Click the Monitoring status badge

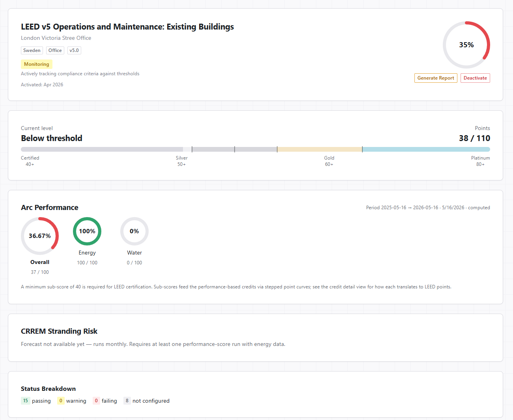pos(37,64)
